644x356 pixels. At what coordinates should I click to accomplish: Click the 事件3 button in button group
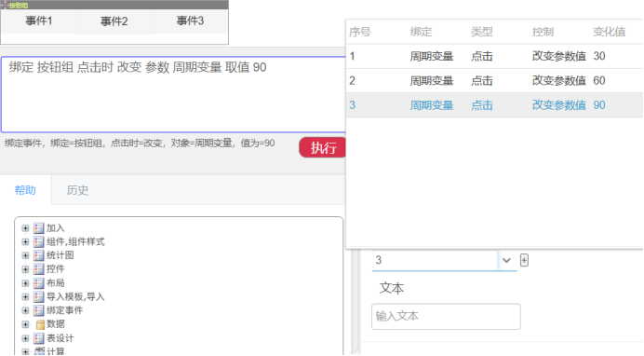pyautogui.click(x=190, y=21)
